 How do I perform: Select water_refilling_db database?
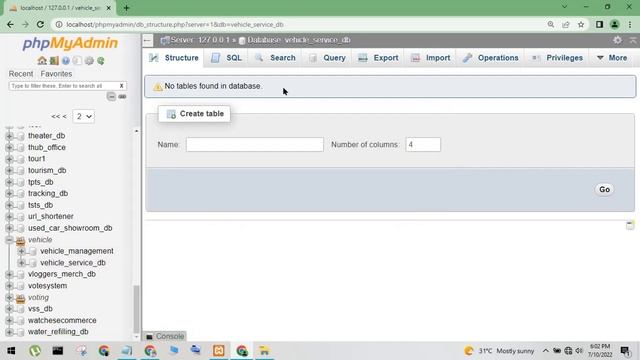point(58,332)
